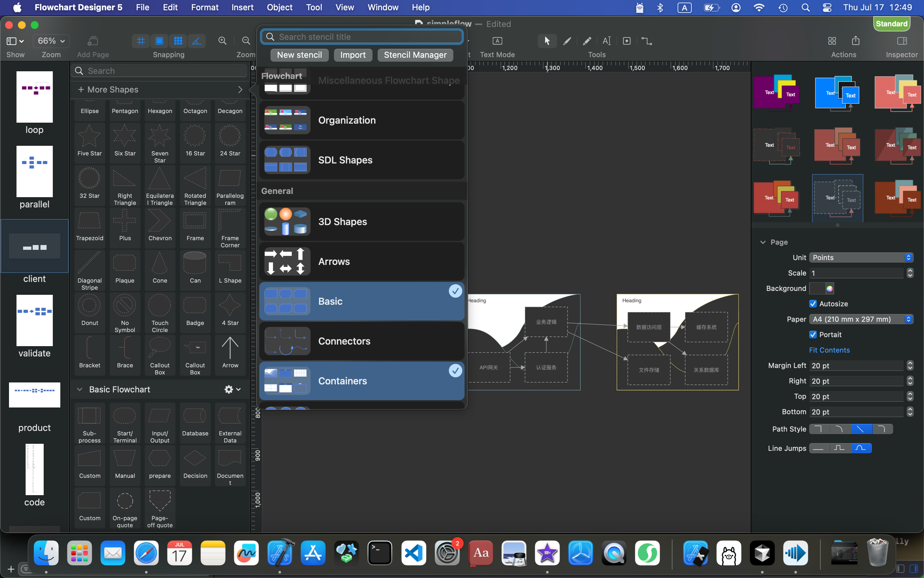Click the Scale stepper arrows

click(910, 273)
